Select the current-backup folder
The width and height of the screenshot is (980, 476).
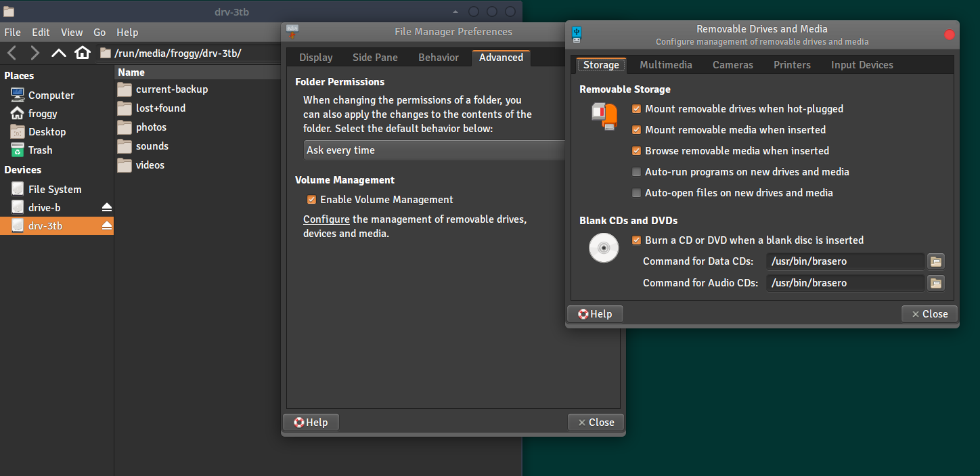[171, 89]
